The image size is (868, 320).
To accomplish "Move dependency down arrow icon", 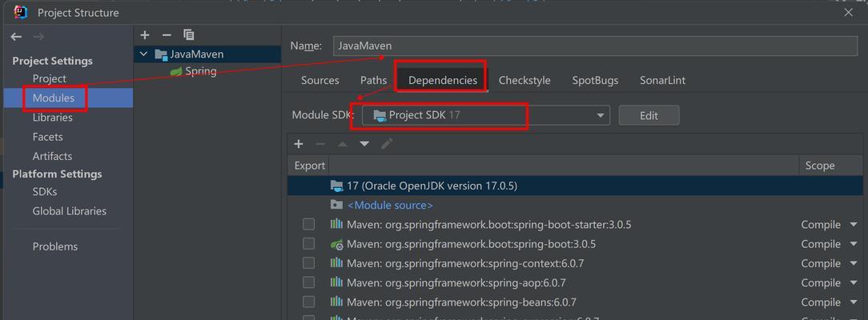I will pos(364,144).
